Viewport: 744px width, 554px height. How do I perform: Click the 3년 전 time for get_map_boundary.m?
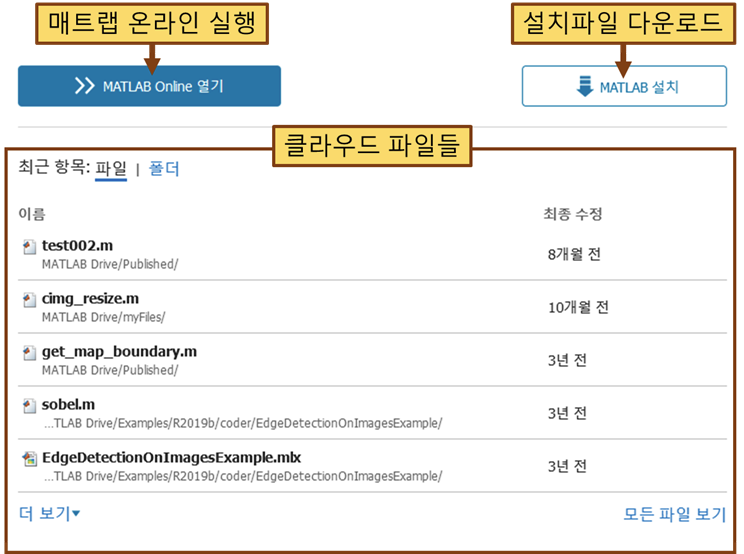click(567, 360)
